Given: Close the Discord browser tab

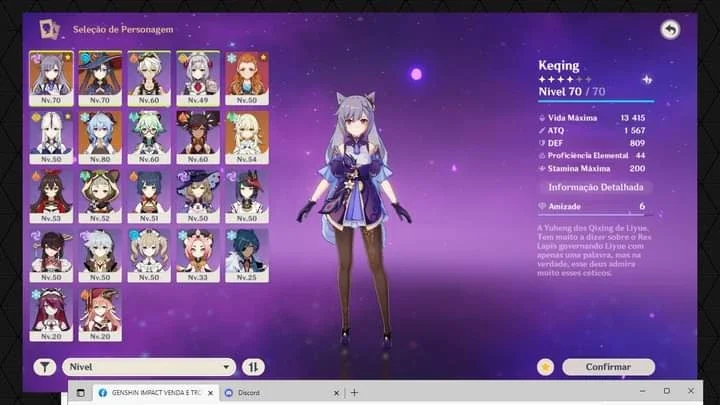Looking at the screenshot, I should [336, 393].
